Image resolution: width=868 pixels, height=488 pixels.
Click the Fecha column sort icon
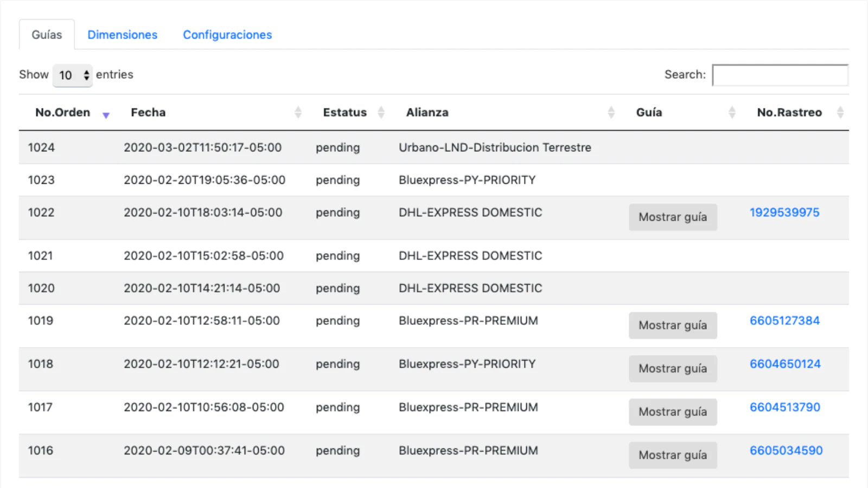tap(298, 112)
